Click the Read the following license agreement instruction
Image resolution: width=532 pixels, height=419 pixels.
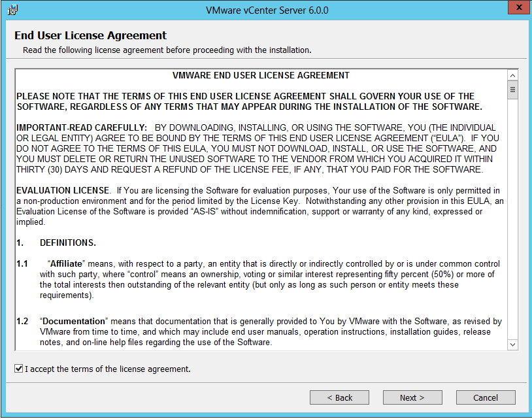167,50
